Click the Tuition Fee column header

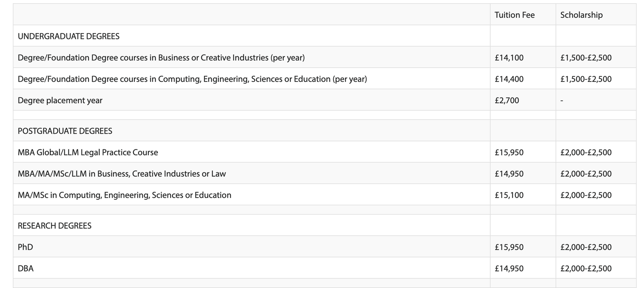(514, 15)
